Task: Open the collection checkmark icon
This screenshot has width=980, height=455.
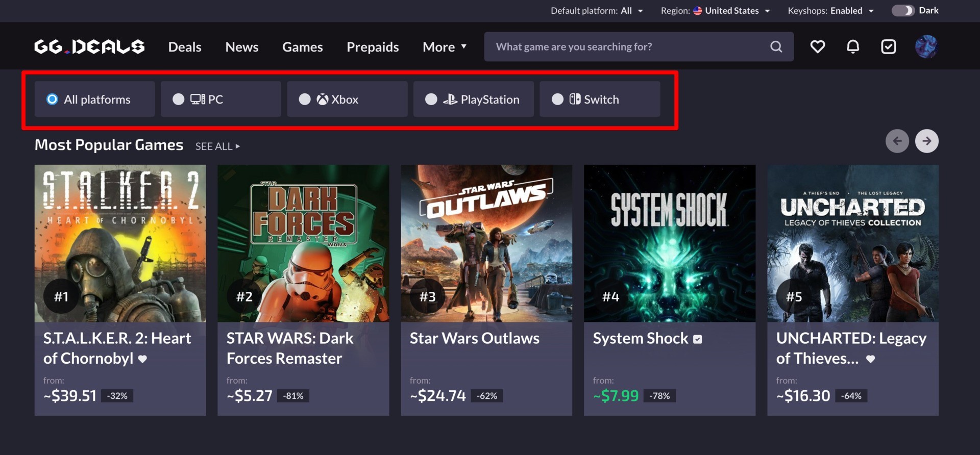Action: 889,47
